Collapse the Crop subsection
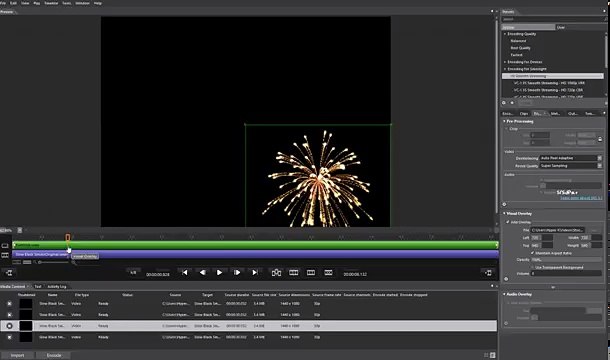The image size is (610, 360). pos(507,128)
